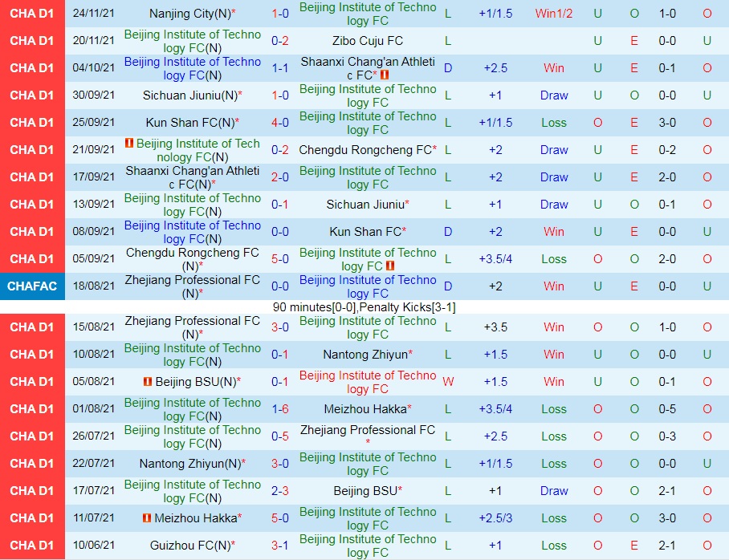Select the 0-5 score on 26/07/21
The height and width of the screenshot is (560, 729).
(280, 436)
